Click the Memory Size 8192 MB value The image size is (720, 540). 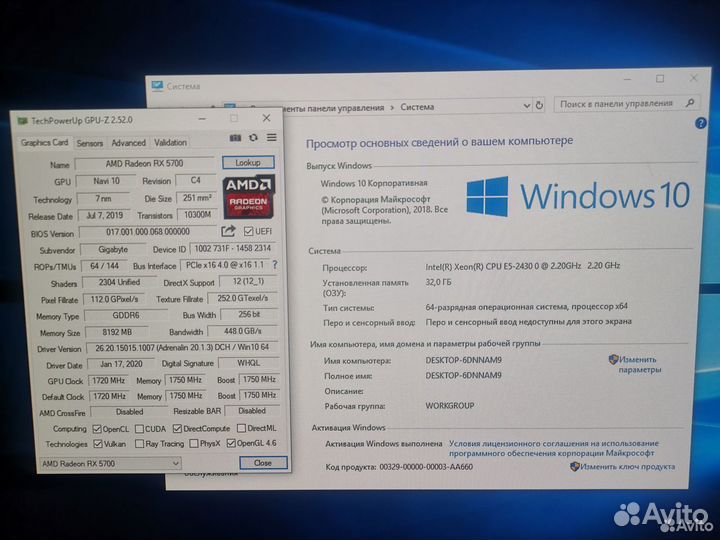(117, 332)
